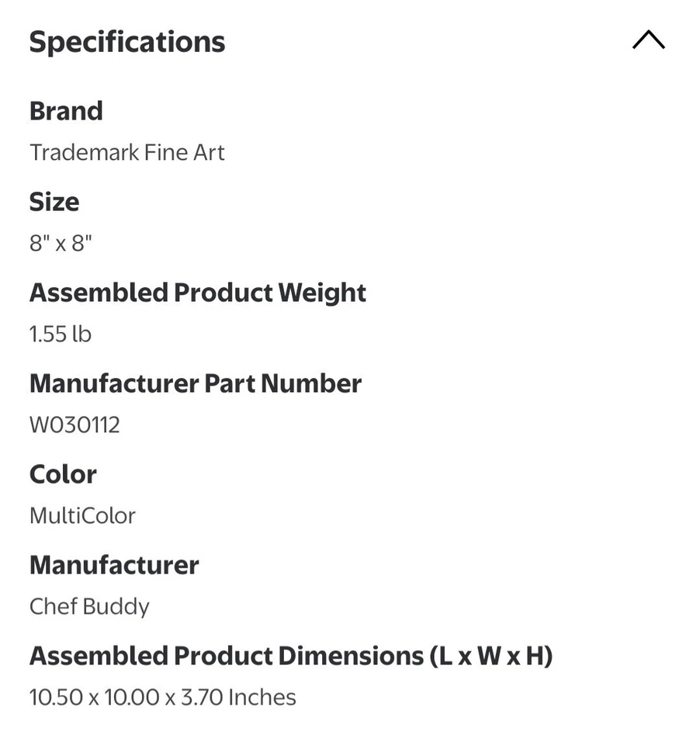Click the Assembled Product Weight label
The width and height of the screenshot is (700, 745).
point(197,293)
